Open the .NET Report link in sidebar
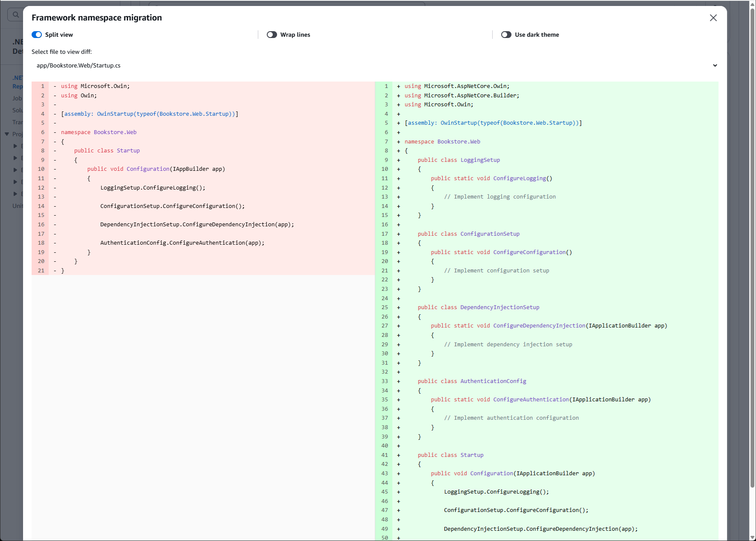Viewport: 756px width, 541px height. coord(18,82)
